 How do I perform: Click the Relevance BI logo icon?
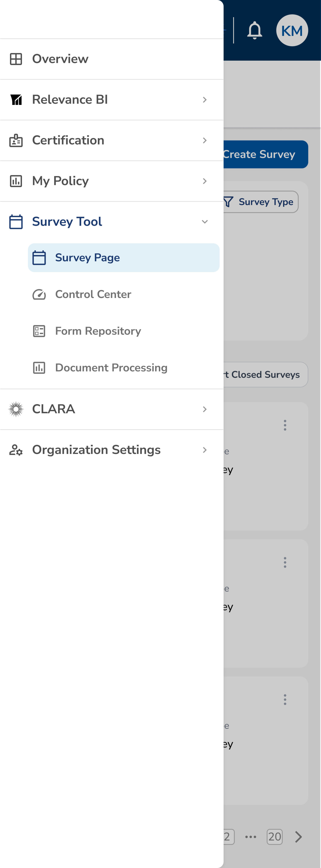click(x=16, y=100)
